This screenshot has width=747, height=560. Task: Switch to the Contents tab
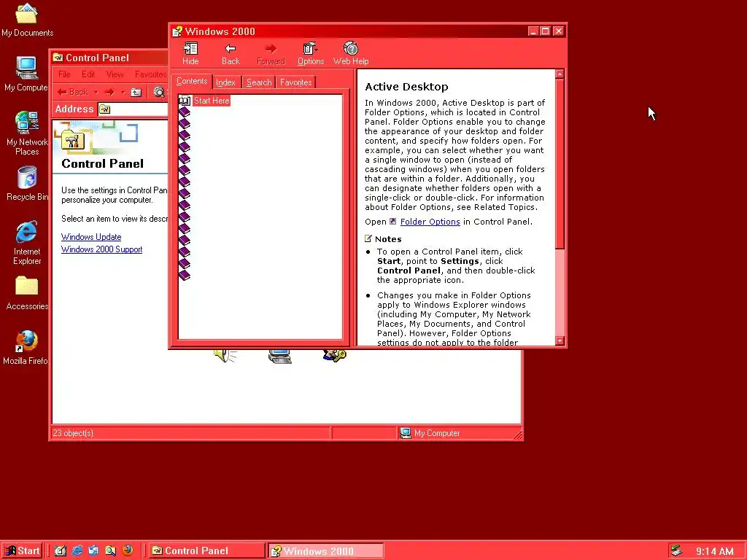pyautogui.click(x=192, y=81)
